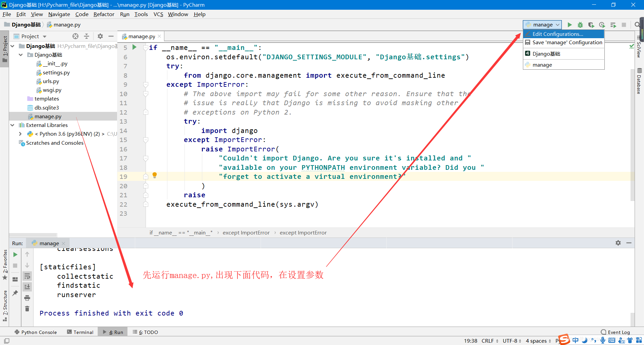Select templates folder
The image size is (644, 345).
coord(47,98)
